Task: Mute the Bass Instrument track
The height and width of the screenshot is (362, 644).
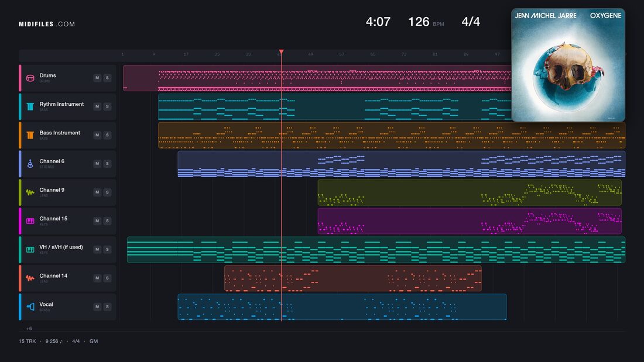Action: point(97,135)
